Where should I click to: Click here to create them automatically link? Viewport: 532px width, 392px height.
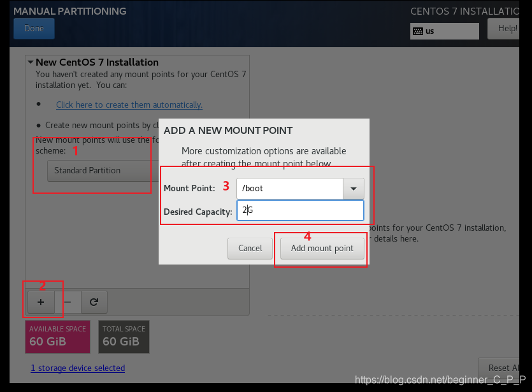129,105
